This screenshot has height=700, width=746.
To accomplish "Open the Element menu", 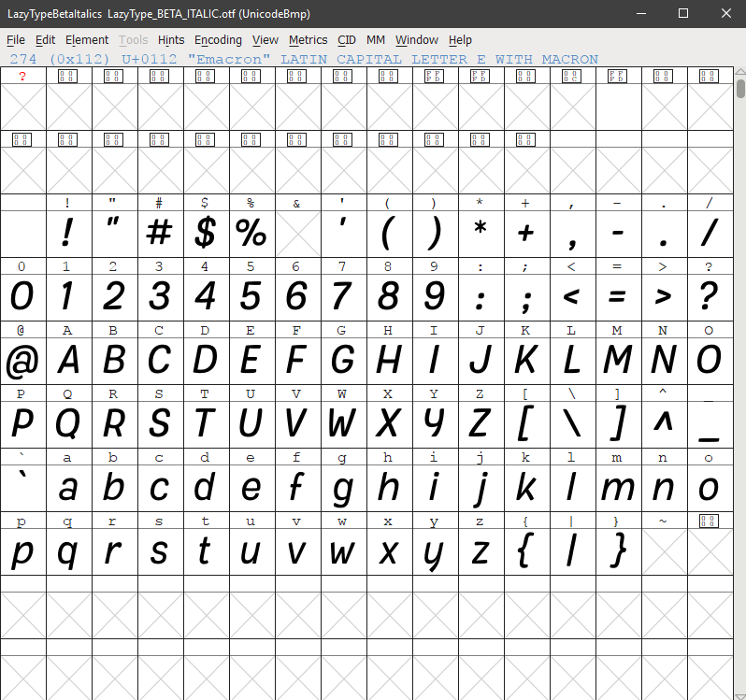I will pos(87,40).
